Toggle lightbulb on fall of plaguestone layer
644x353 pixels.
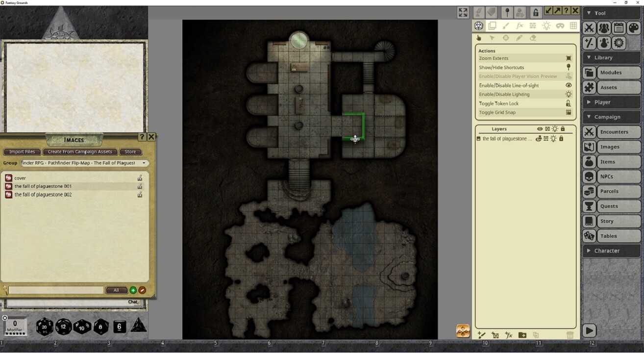[x=553, y=139]
